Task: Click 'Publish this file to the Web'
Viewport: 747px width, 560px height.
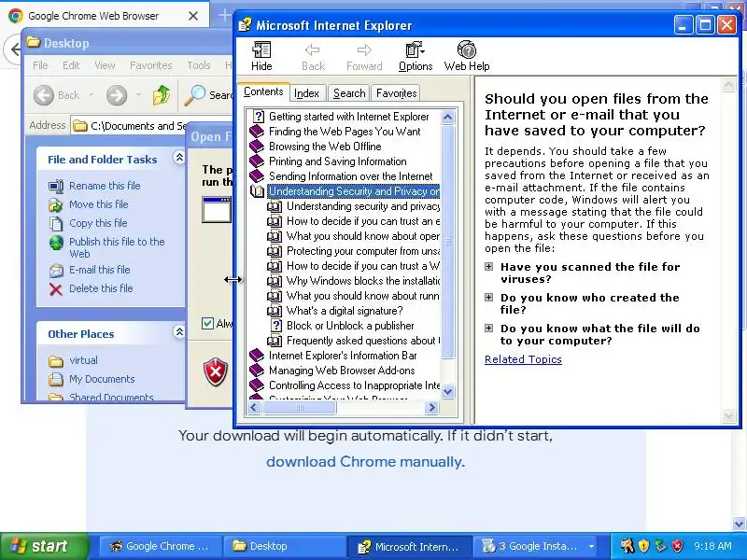Action: pyautogui.click(x=117, y=247)
